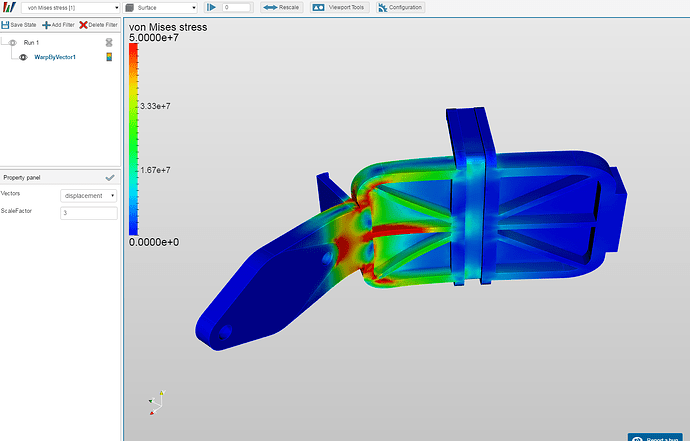The width and height of the screenshot is (690, 441).
Task: Click Delete Filter
Action: 99,25
